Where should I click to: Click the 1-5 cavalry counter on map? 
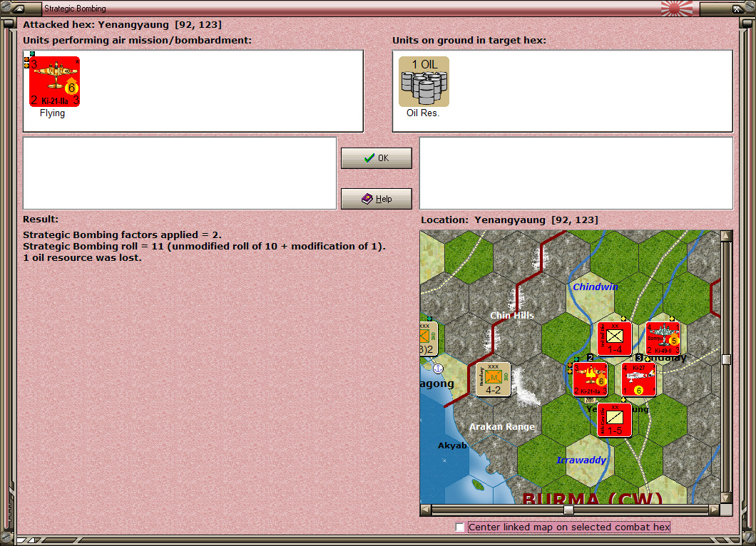click(614, 420)
